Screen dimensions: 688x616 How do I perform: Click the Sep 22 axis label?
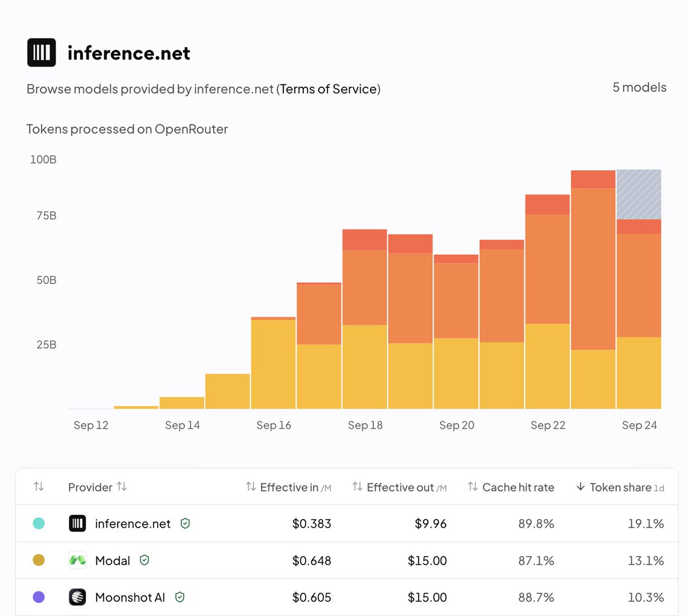[548, 425]
